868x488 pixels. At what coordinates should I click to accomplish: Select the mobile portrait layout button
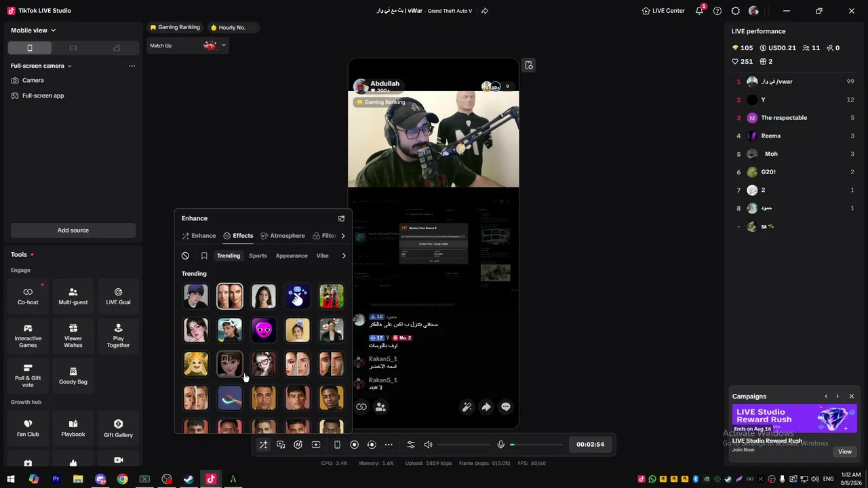(29, 48)
